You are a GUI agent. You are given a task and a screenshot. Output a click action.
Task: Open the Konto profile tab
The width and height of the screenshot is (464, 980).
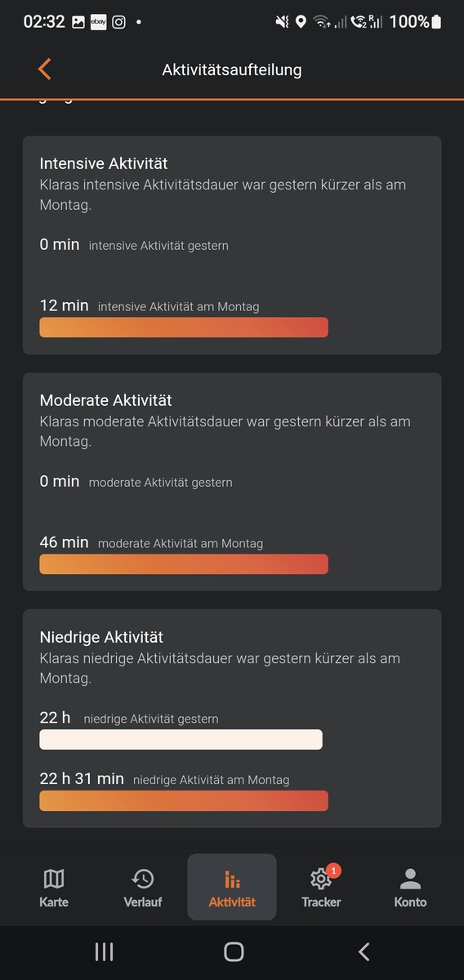(410, 888)
